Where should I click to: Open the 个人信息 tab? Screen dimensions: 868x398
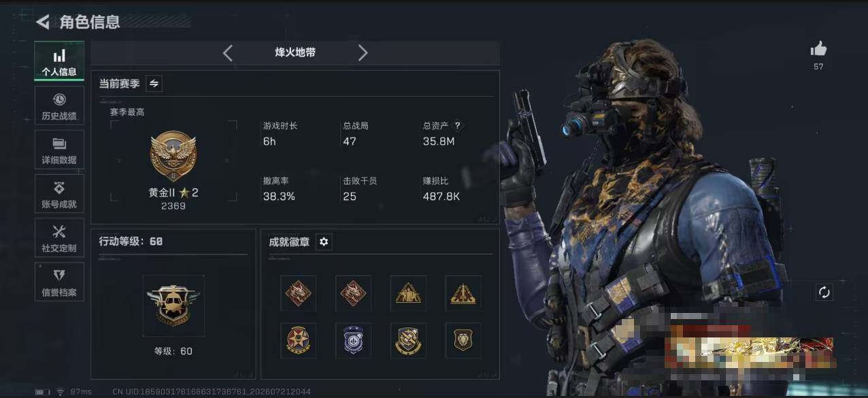pyautogui.click(x=59, y=62)
